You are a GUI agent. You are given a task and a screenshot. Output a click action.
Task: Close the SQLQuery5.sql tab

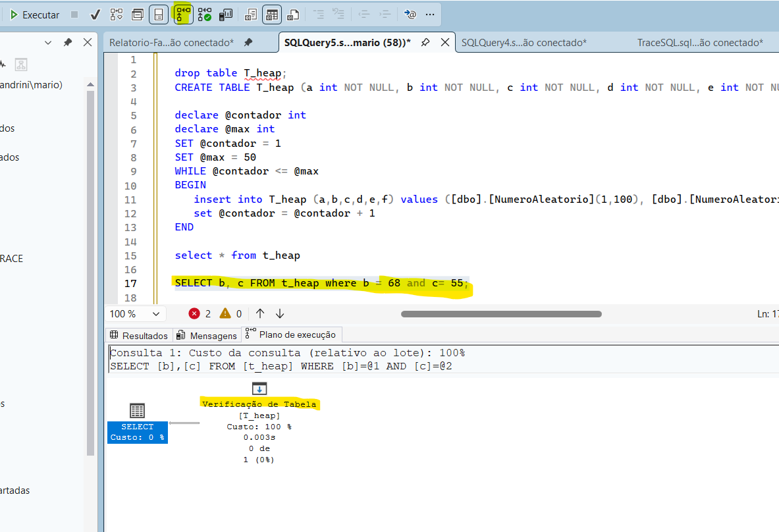pos(446,42)
